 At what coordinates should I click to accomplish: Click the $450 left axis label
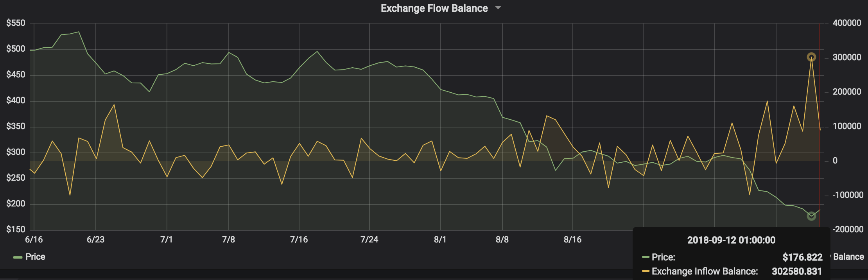coord(16,75)
